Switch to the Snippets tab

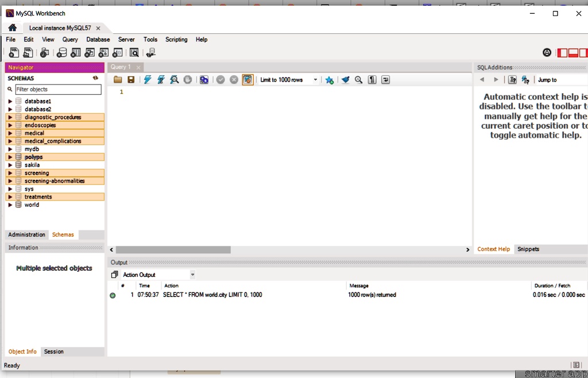pos(528,249)
